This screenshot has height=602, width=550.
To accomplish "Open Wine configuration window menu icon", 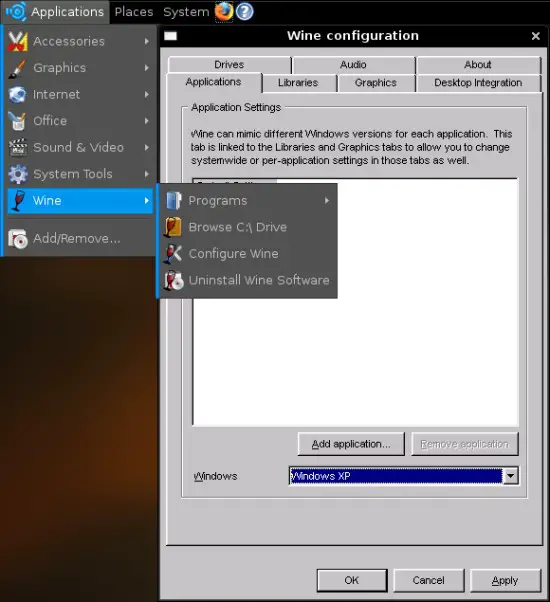I will 170,36.
